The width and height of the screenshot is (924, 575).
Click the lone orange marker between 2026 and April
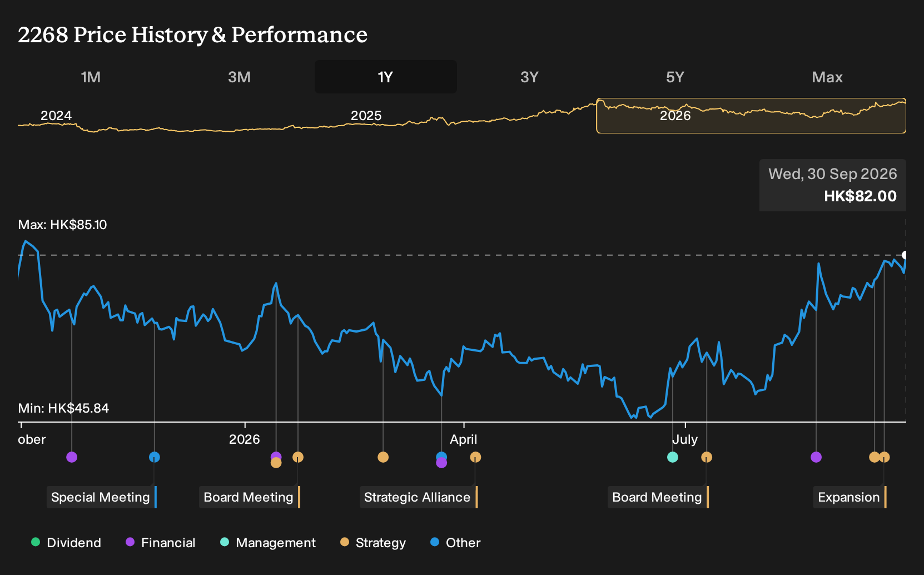(383, 457)
